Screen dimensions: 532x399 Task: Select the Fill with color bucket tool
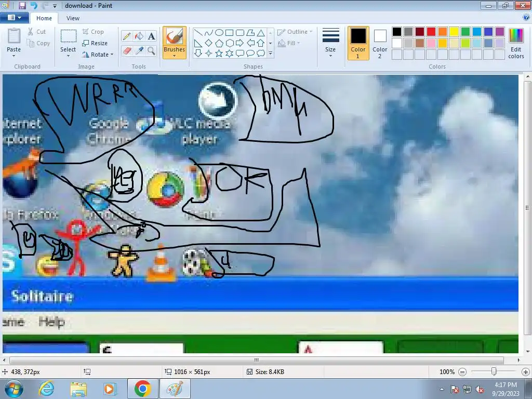click(139, 36)
